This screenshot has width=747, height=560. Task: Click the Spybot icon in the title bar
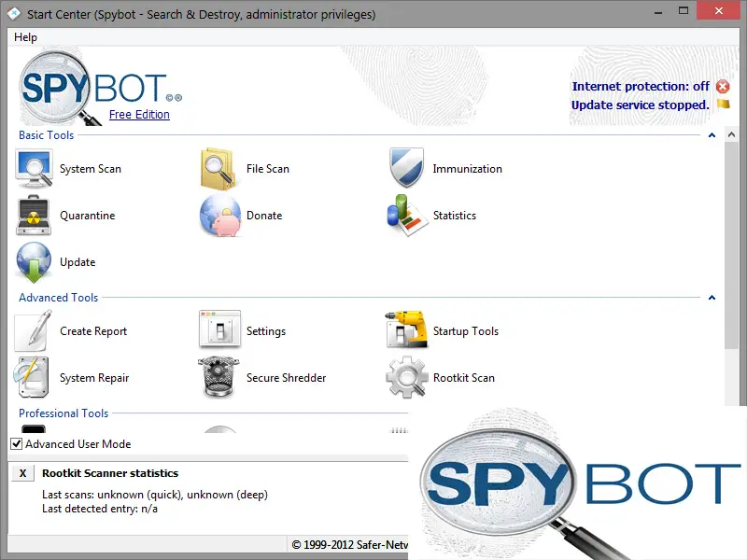pos(14,13)
